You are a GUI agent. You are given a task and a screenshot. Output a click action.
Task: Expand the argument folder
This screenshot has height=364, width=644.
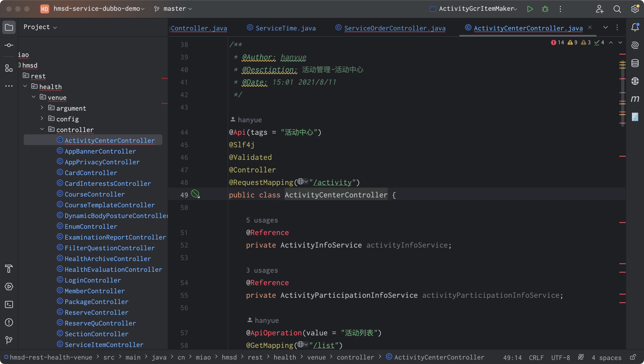42,108
